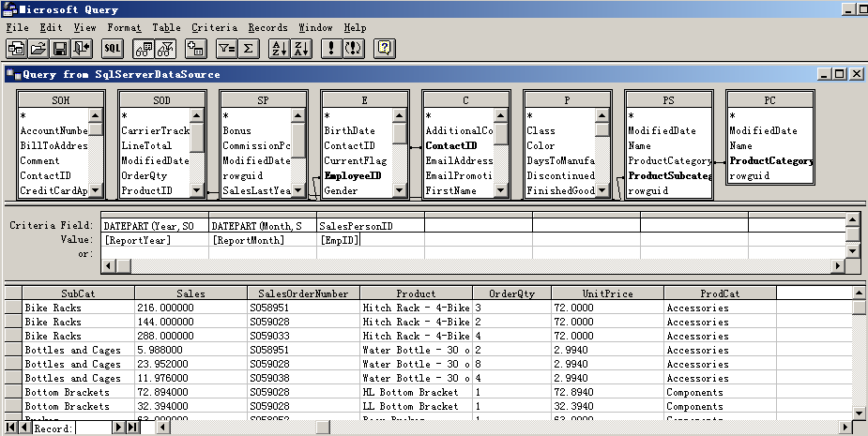This screenshot has width=868, height=436.
Task: Open the Window menu
Action: click(x=315, y=27)
